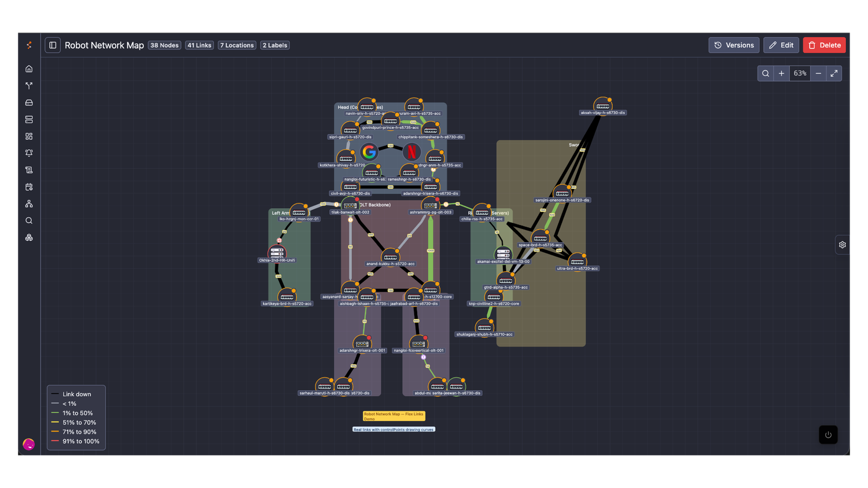
Task: Select the aksah-vijay-h-s6730-dis switch node
Action: click(x=603, y=106)
